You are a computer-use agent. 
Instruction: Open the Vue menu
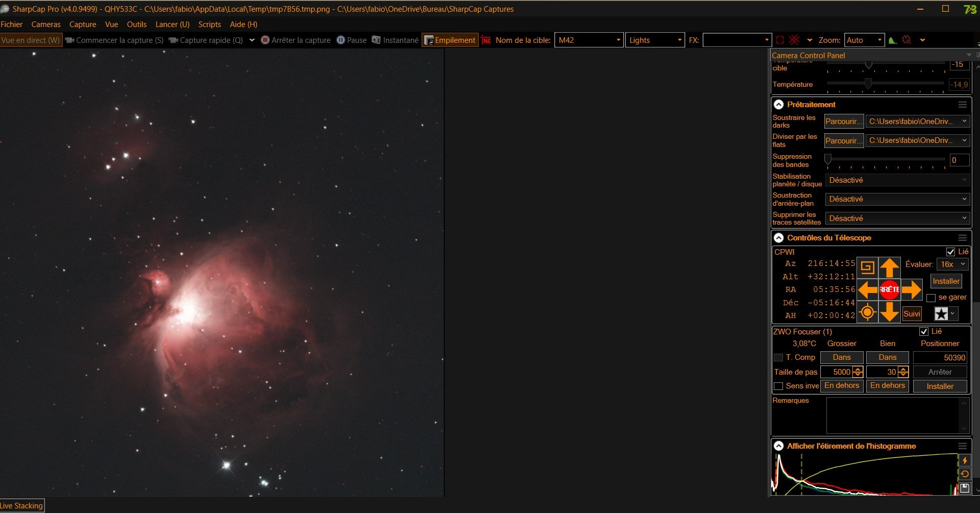point(111,25)
